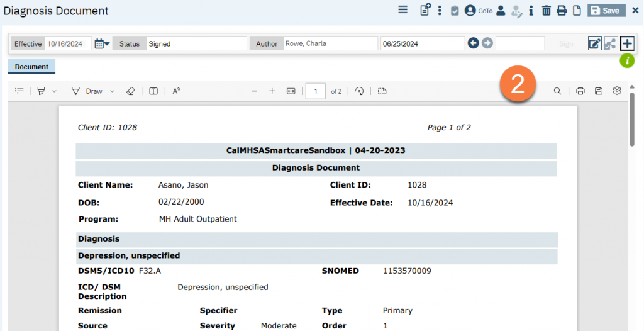
Task: Open the vertical three-dot more menu
Action: point(440,11)
